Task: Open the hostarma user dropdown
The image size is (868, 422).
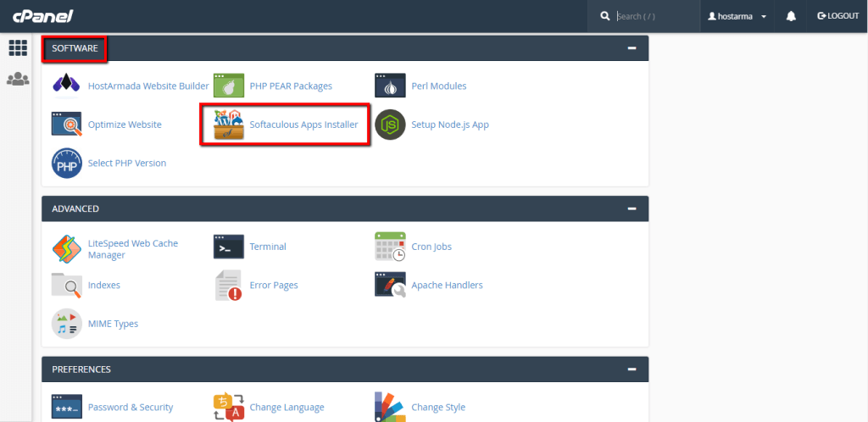Action: pos(737,16)
